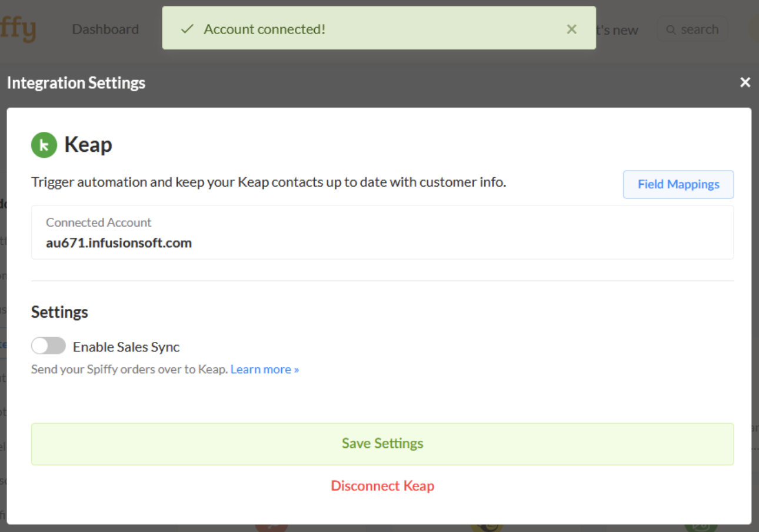The height and width of the screenshot is (532, 759).
Task: Open the Dashboard menu item
Action: (x=105, y=29)
